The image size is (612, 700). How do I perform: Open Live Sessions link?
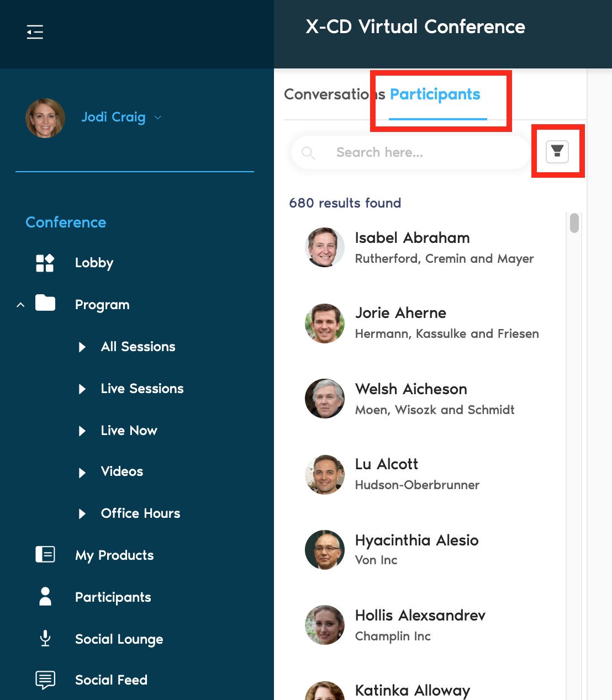143,389
